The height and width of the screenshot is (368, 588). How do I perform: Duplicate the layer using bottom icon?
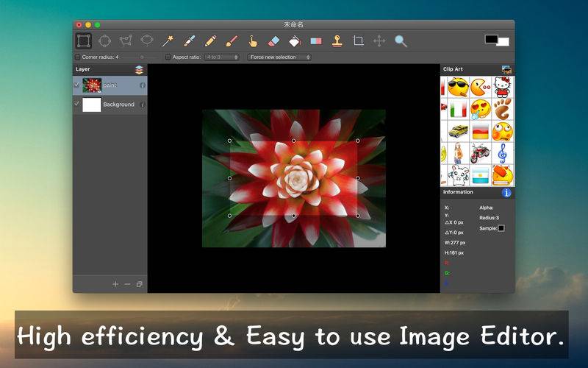coord(140,284)
